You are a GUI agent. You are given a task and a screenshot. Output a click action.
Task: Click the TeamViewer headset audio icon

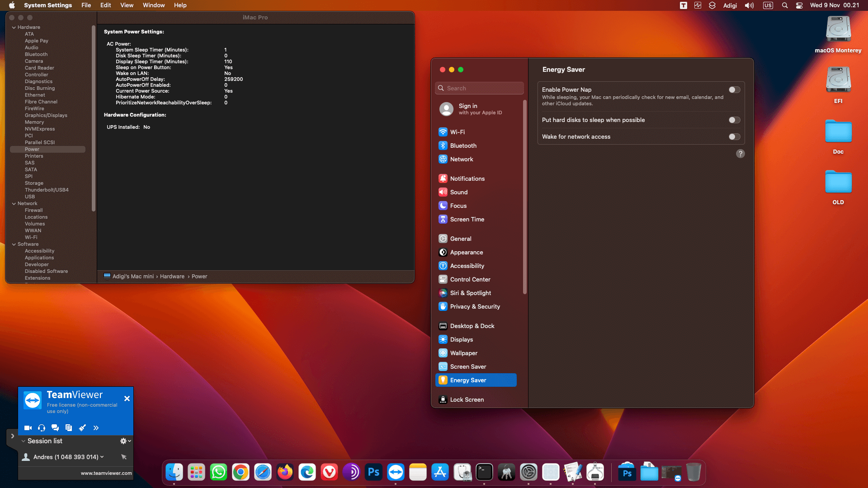pos(42,427)
